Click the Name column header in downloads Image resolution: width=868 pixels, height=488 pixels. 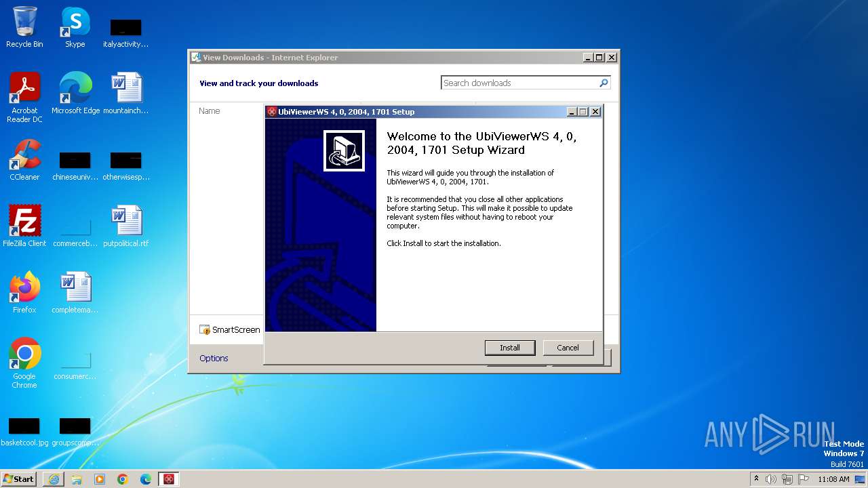click(x=210, y=110)
